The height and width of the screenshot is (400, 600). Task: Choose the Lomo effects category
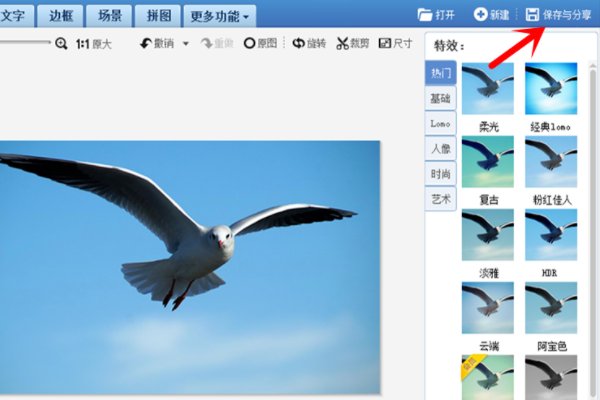coord(440,123)
